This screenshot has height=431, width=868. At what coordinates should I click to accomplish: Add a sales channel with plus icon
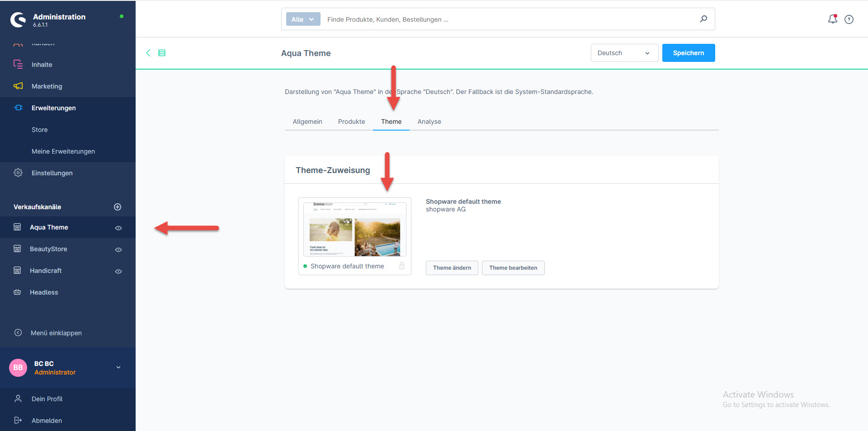[x=118, y=207]
